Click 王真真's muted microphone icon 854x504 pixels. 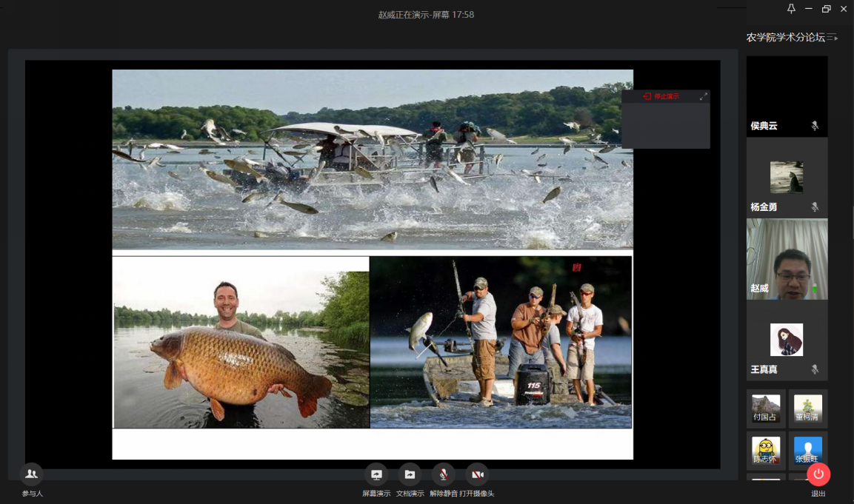[815, 369]
